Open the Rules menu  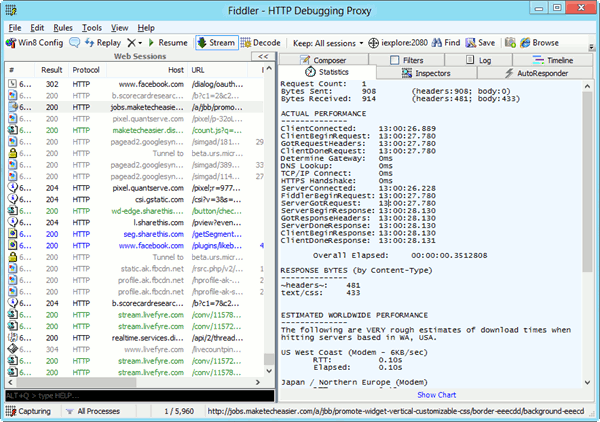coord(63,28)
